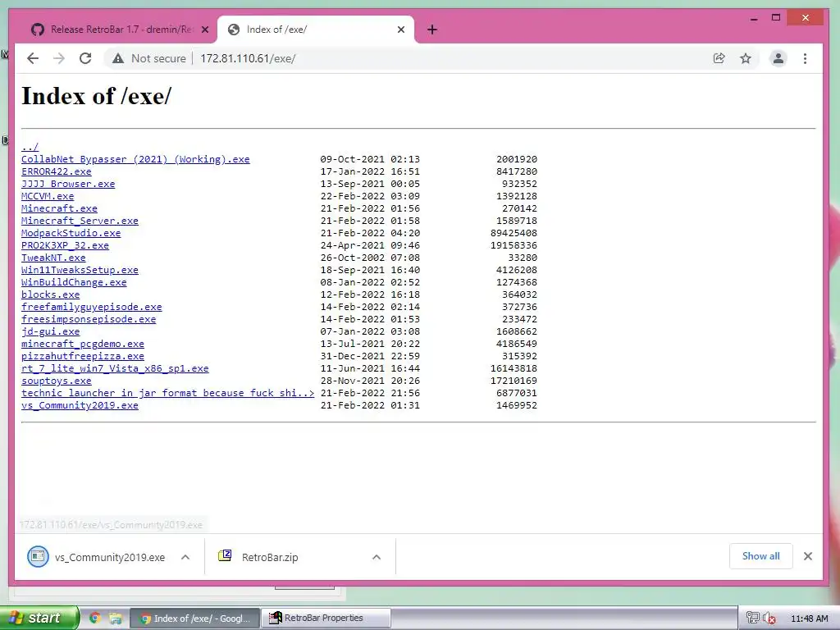Select the Index of /exe/ tab
840x630 pixels.
coord(316,30)
